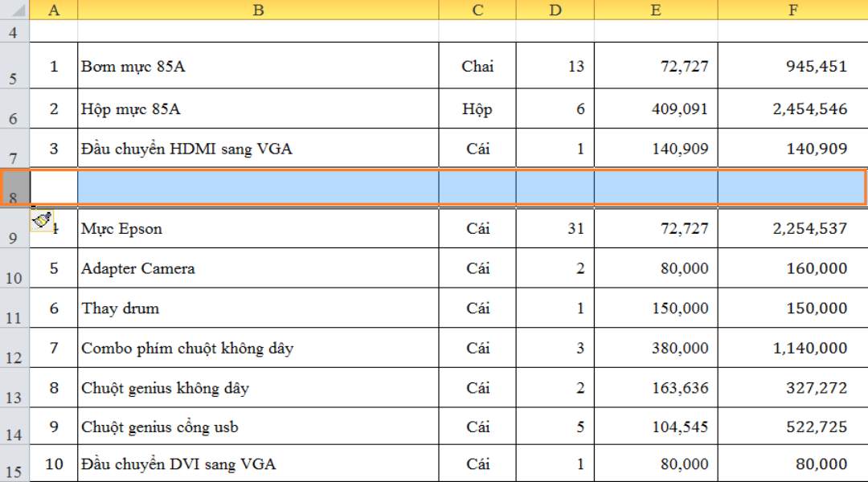Click "Combo phím chuột không dây" cell

tap(258, 348)
